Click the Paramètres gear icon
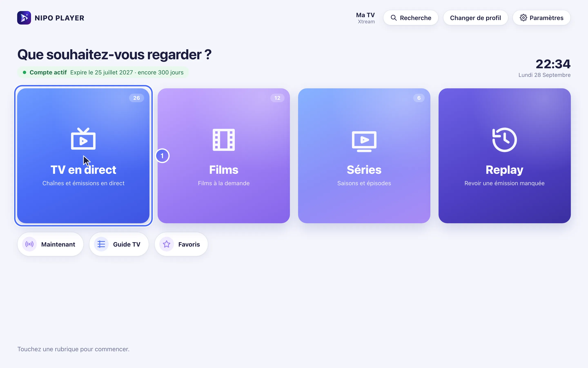The image size is (588, 368). [523, 18]
